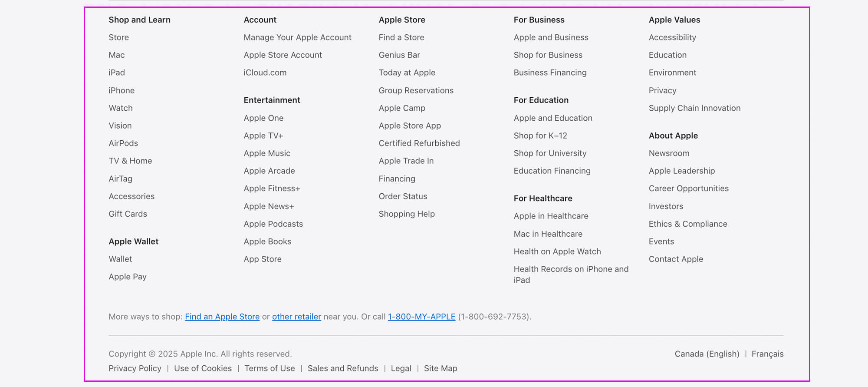Image resolution: width=868 pixels, height=387 pixels.
Task: Go to the Shop for K–12 link
Action: [x=540, y=136]
